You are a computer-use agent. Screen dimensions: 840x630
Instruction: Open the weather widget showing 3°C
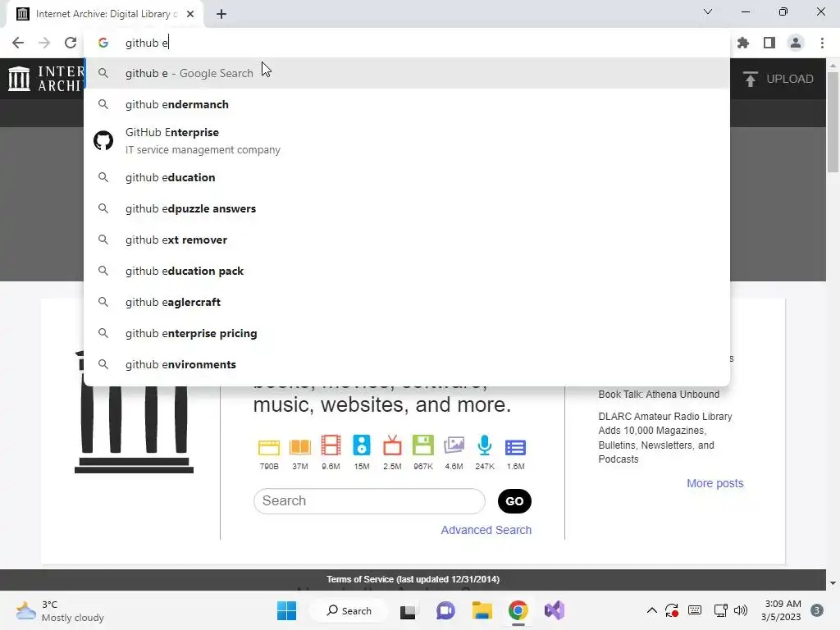point(59,610)
